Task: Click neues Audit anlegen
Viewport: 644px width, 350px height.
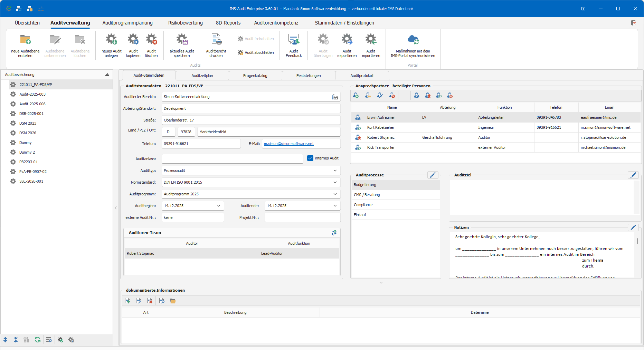Action: [x=111, y=46]
